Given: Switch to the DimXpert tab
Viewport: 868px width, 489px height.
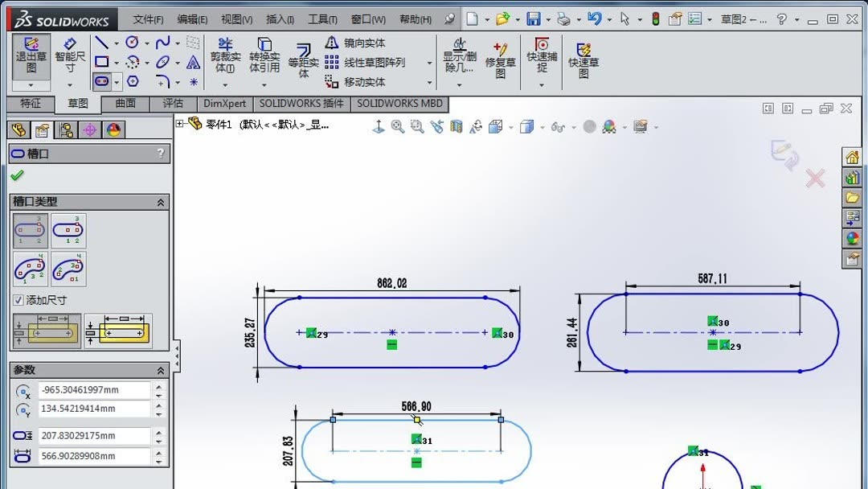Looking at the screenshot, I should point(225,104).
